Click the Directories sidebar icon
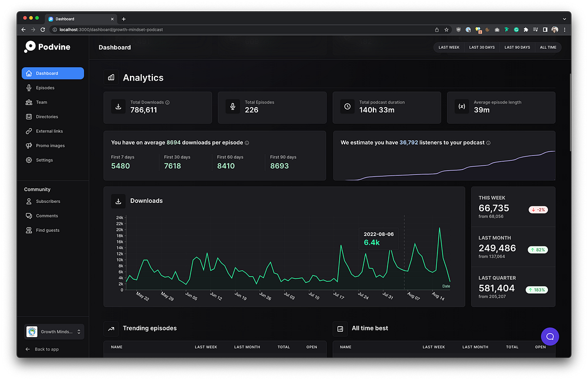588x380 pixels. [x=29, y=116]
